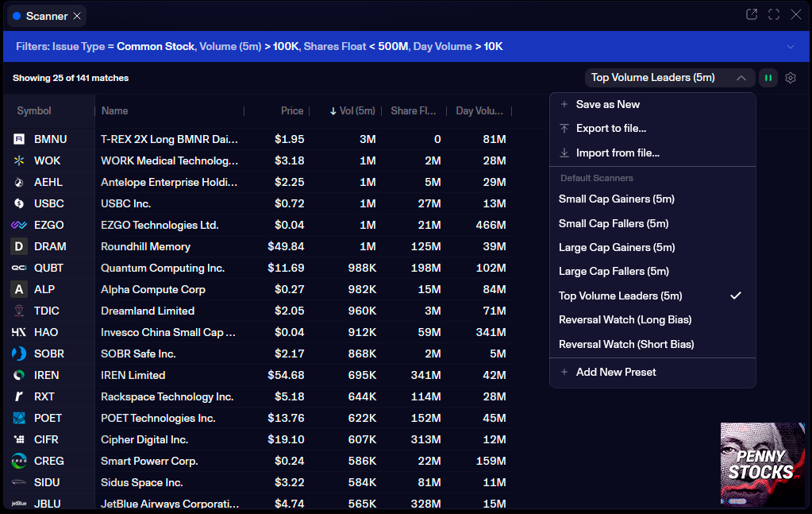Select 'Rackspace Technology Inc.' name cell
Viewport: 812px width, 514px height.
tap(167, 396)
